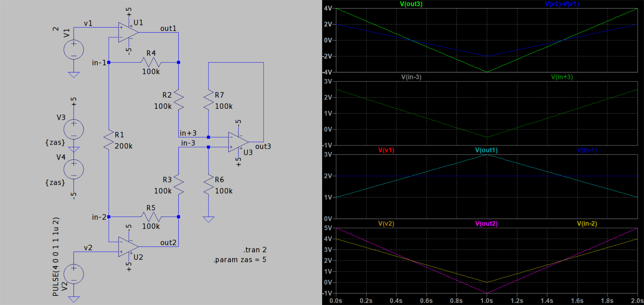
Task: Select the V(in-1) trace label
Action: 587,150
